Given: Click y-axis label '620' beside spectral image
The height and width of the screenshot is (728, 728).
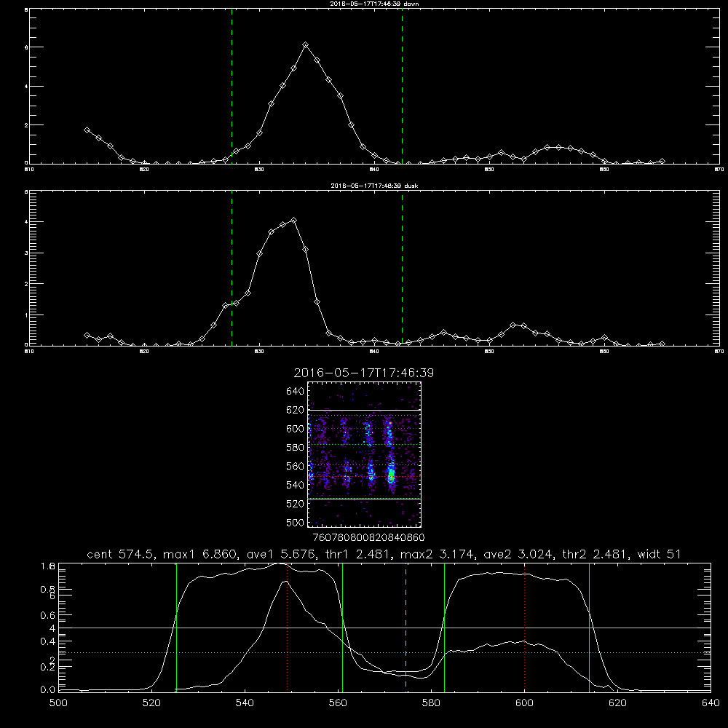Looking at the screenshot, I should coord(295,410).
